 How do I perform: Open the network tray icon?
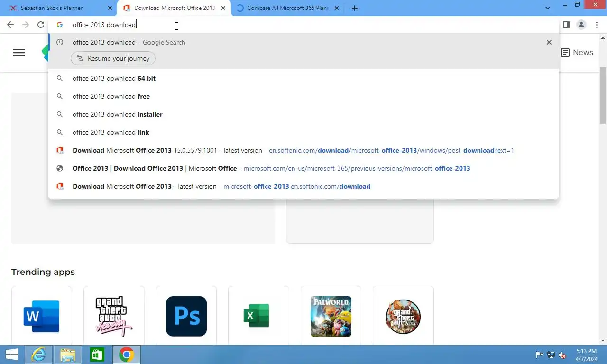[x=551, y=355]
